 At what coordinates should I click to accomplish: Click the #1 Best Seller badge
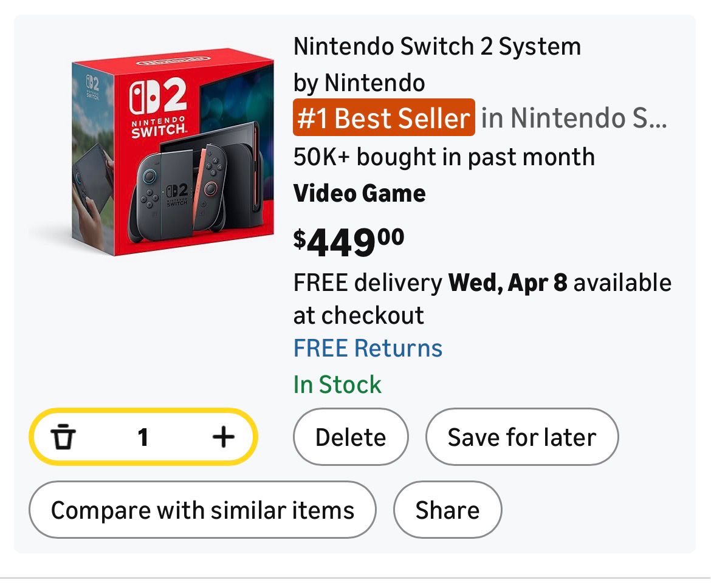coord(383,118)
